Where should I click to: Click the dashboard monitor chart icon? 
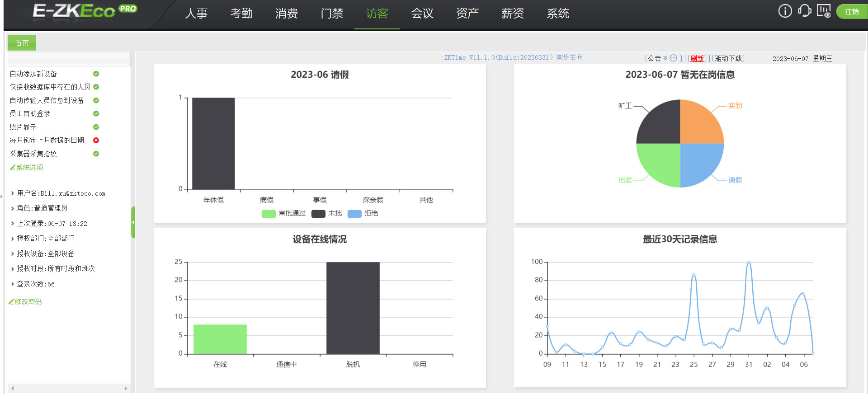click(824, 11)
